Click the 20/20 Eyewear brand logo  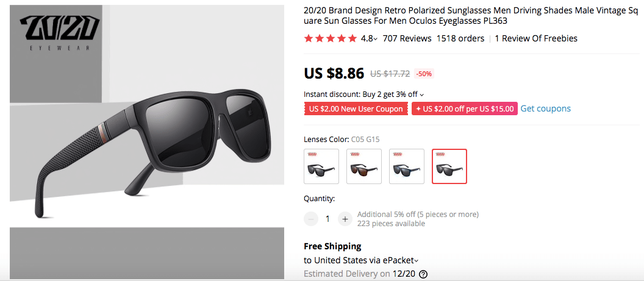[59, 33]
